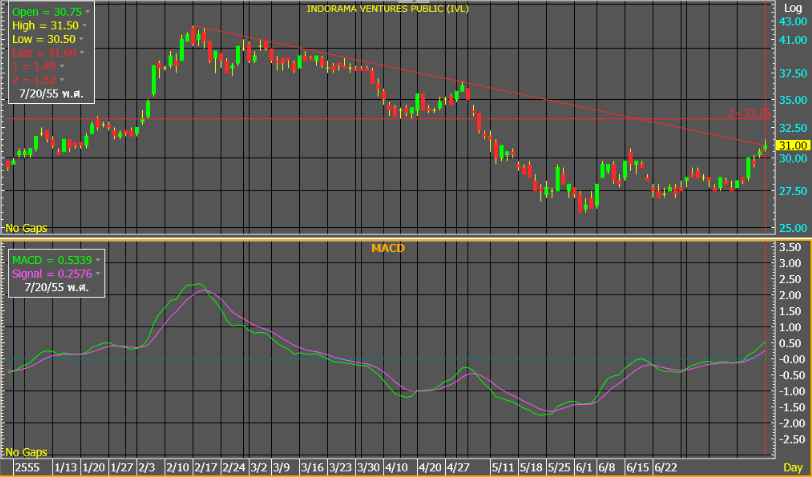Open the Last = 31.00 dropdown arrow
Image resolution: width=812 pixels, height=477 pixels.
coord(80,52)
